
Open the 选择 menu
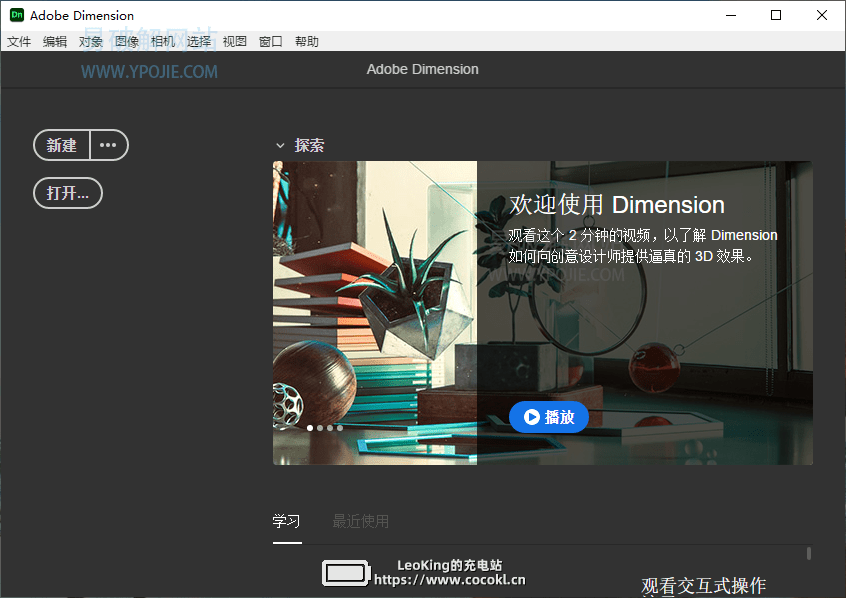click(x=199, y=42)
